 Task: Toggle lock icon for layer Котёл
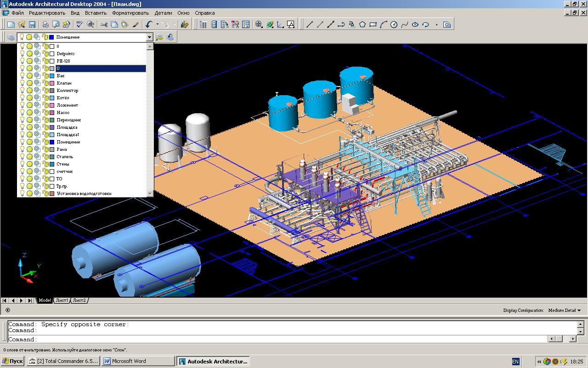click(45, 98)
